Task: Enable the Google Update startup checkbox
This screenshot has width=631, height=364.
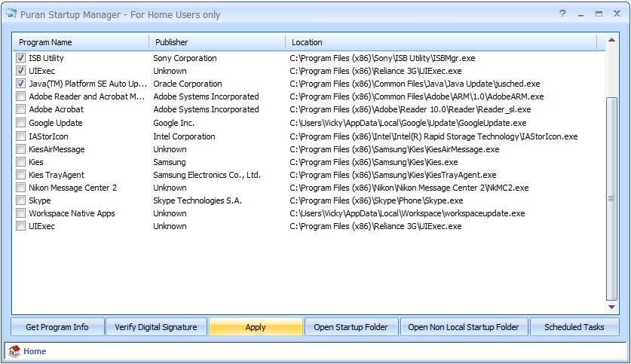Action: coord(20,123)
